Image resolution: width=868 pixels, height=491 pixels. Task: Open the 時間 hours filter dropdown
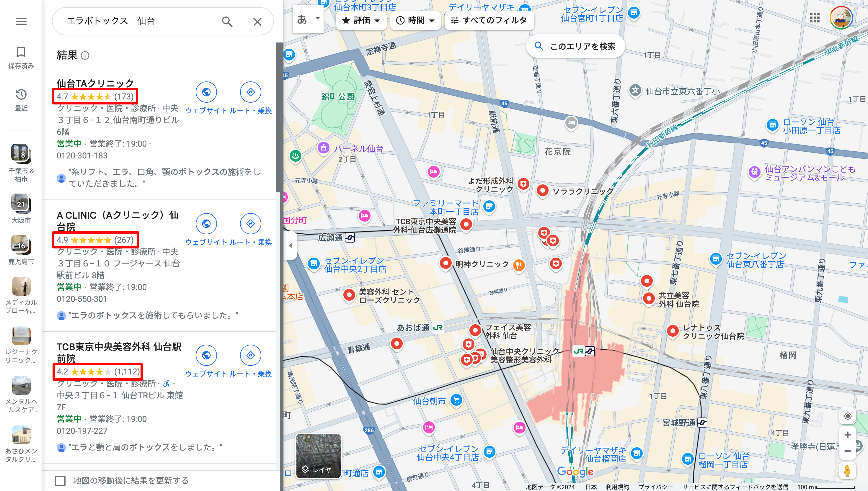click(415, 21)
